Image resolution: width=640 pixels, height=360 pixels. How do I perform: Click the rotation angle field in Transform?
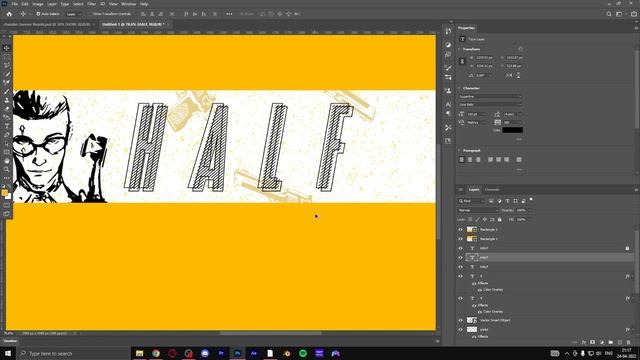pyautogui.click(x=482, y=76)
